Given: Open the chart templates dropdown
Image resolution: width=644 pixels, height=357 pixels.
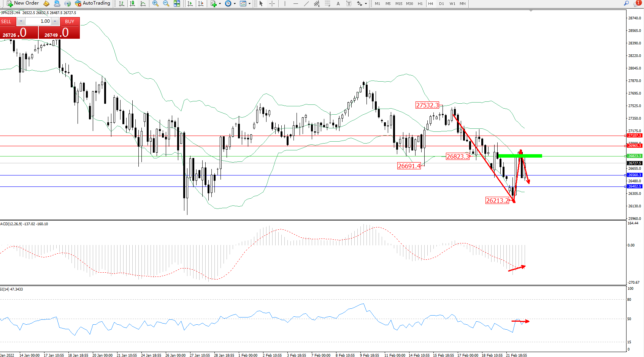Looking at the screenshot, I should tap(249, 3).
